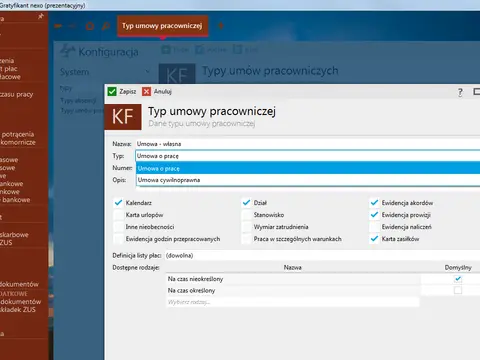This screenshot has width=480, height=360.
Task: Go forward with the toolbar forward arrow
Action: tap(72, 26)
